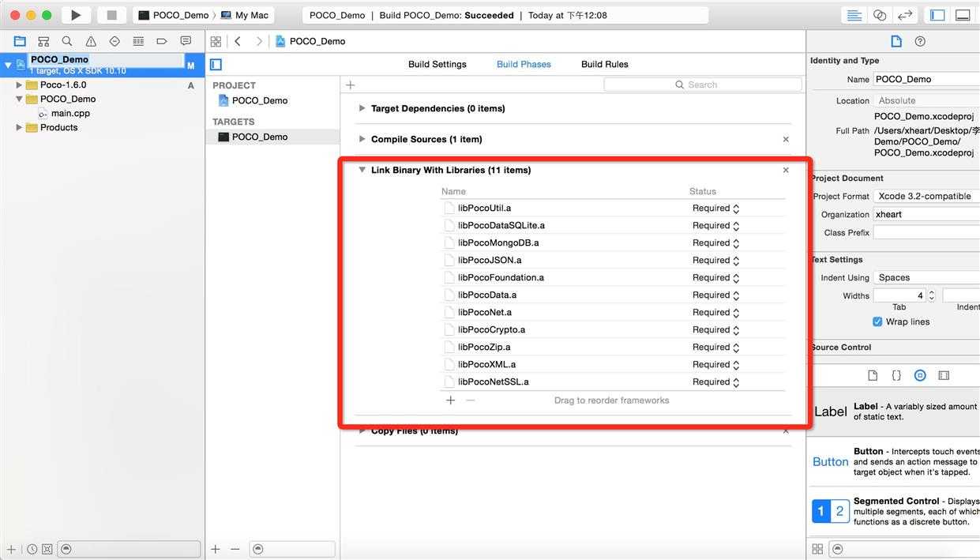Switch to Build Phases tab
Screen dimensions: 980x560
[524, 64]
